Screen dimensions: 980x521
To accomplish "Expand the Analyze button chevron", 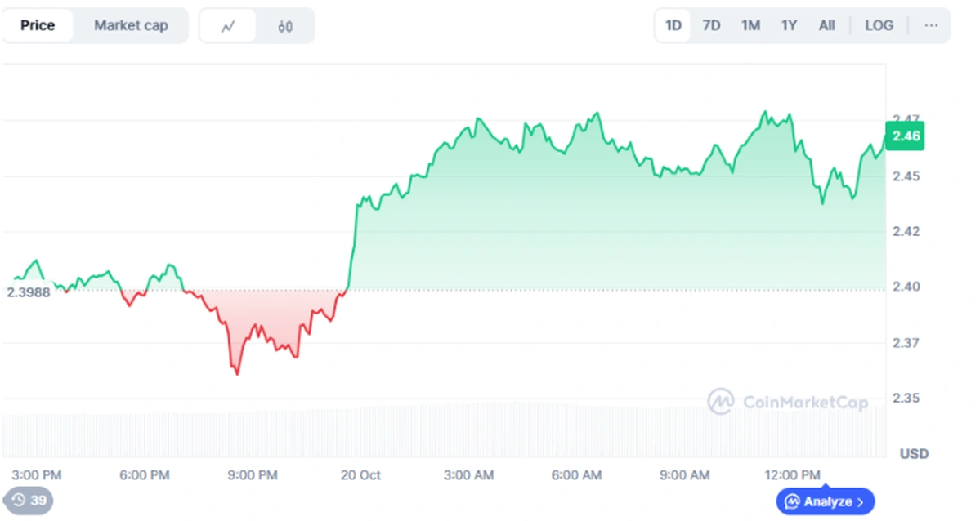I will point(861,501).
